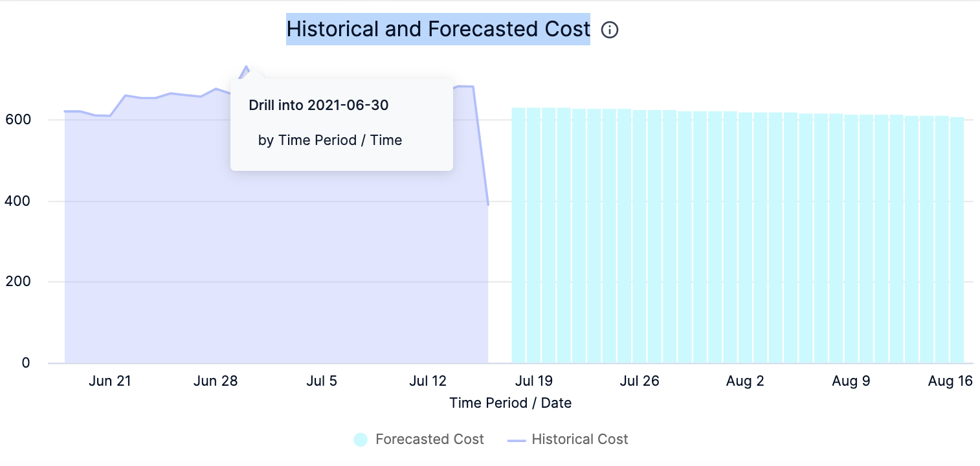Select the Aug 16 x-axis date label
The image size is (980, 466).
(x=950, y=381)
